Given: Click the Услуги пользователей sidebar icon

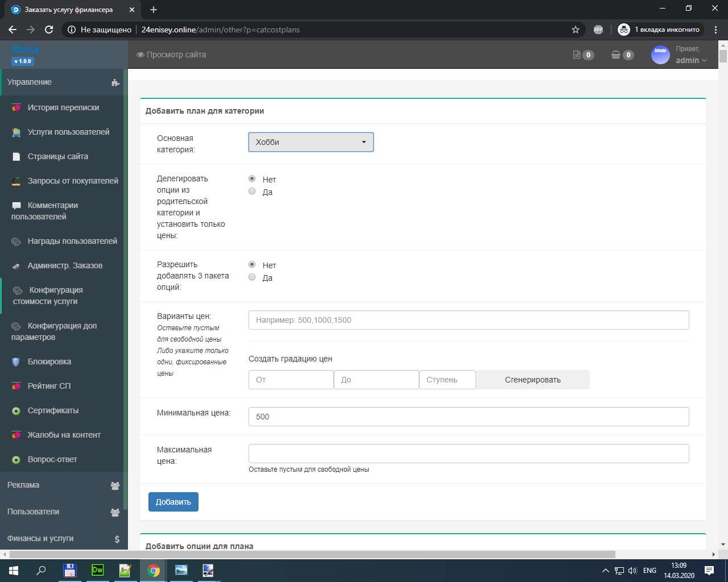Looking at the screenshot, I should click(x=16, y=132).
